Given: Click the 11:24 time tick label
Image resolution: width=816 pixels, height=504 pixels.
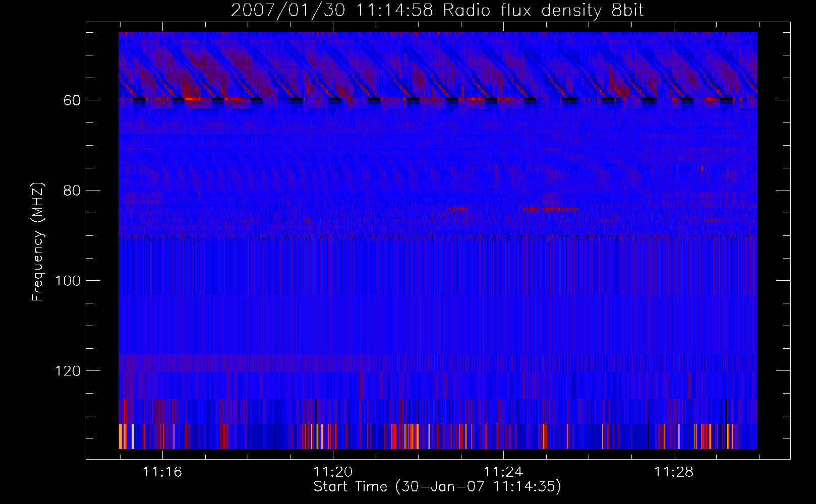Looking at the screenshot, I should pos(503,472).
